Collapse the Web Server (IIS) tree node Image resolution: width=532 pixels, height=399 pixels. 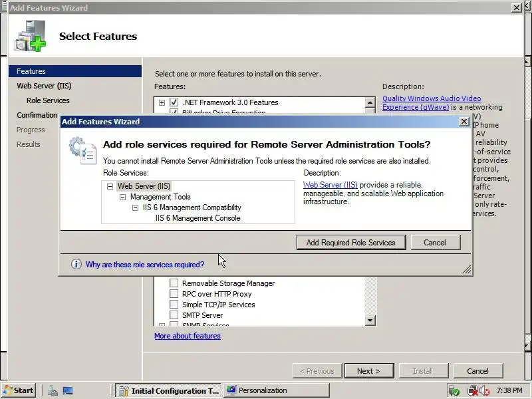tap(110, 186)
